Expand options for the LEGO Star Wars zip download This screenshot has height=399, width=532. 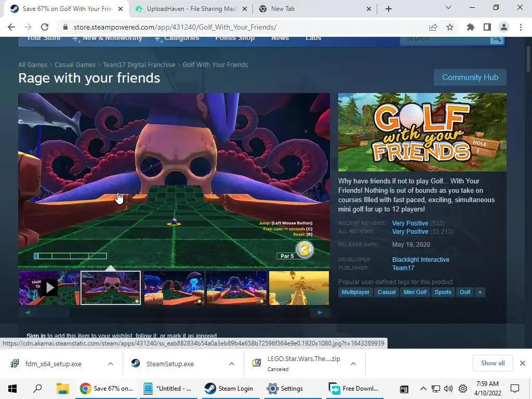pyautogui.click(x=353, y=364)
